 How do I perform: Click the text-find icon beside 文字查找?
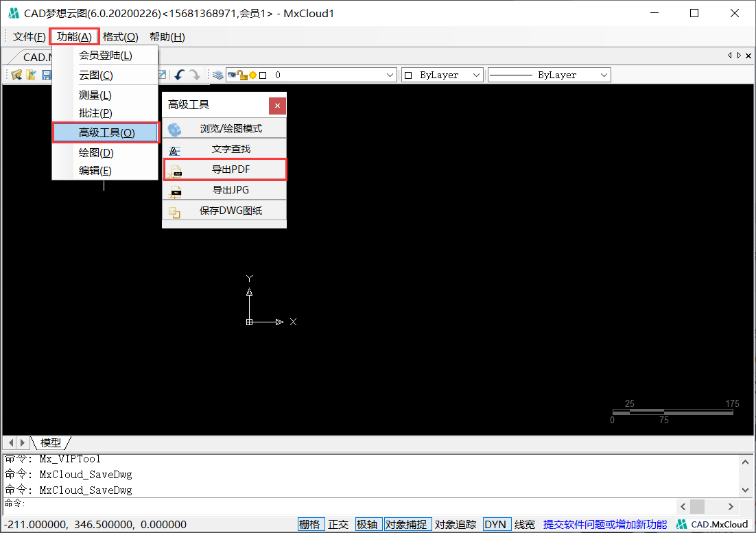tap(174, 150)
